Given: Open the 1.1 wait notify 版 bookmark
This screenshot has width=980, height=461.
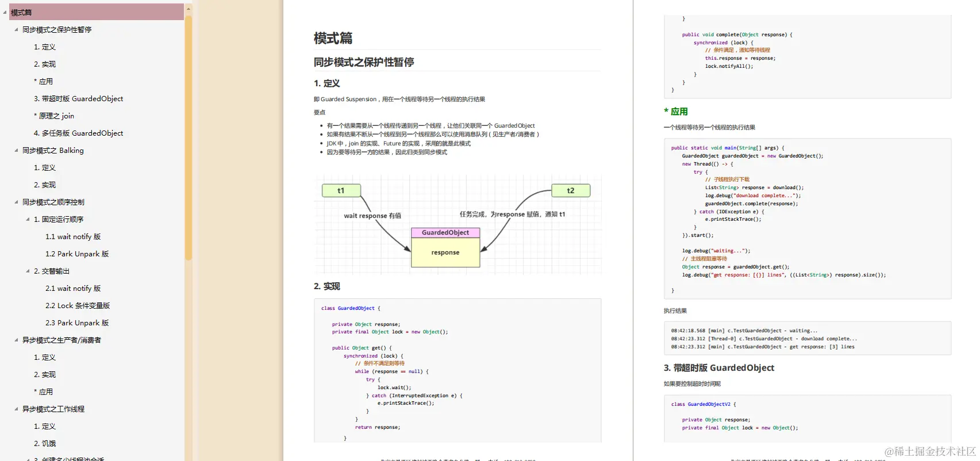Looking at the screenshot, I should pos(73,236).
